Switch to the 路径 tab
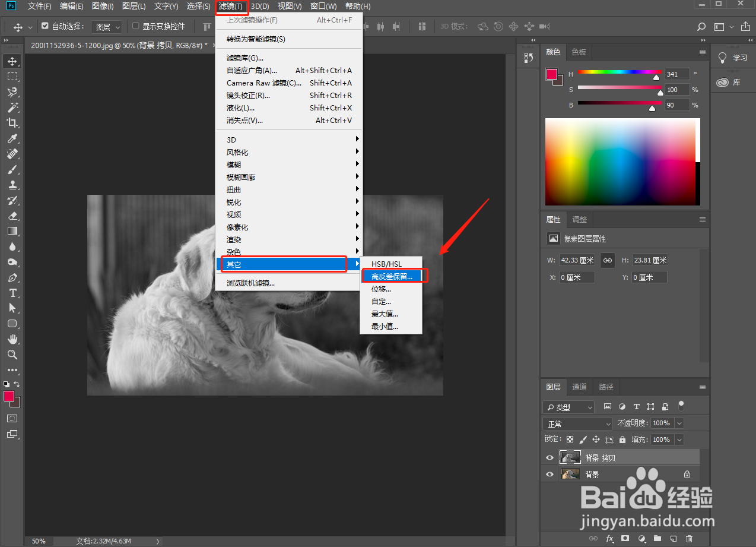 point(606,387)
